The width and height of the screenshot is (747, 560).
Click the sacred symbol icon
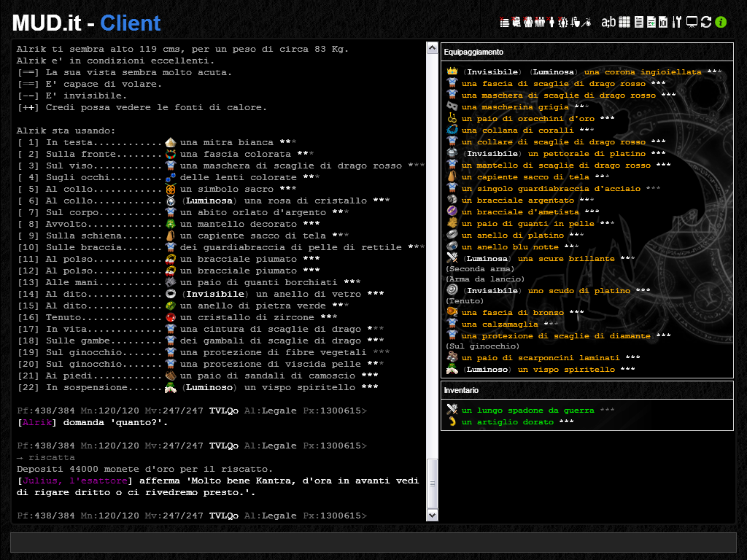171,189
